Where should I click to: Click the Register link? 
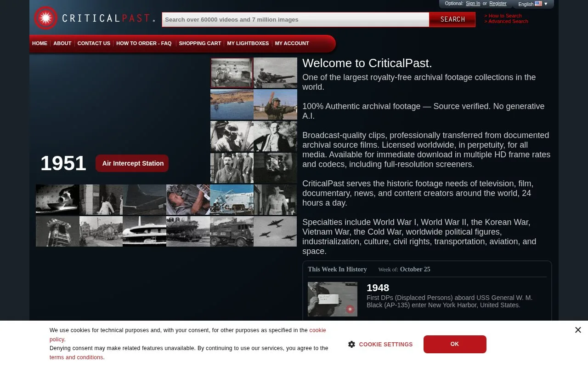click(498, 3)
